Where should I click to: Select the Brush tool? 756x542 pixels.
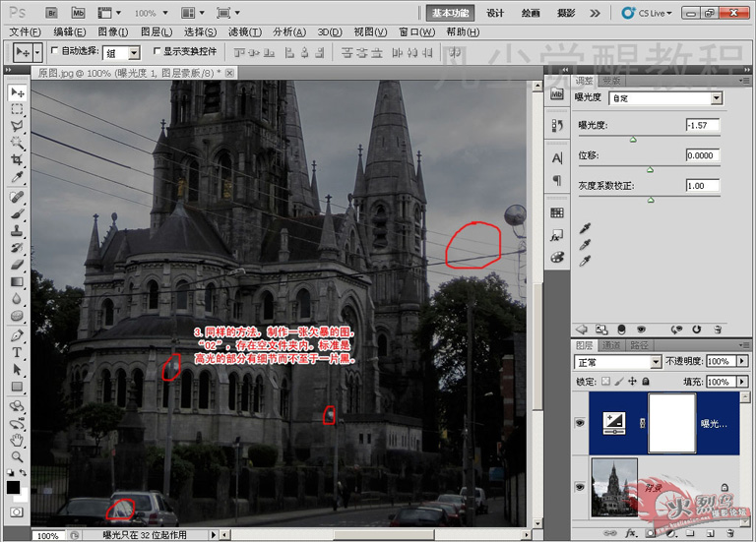tap(18, 213)
